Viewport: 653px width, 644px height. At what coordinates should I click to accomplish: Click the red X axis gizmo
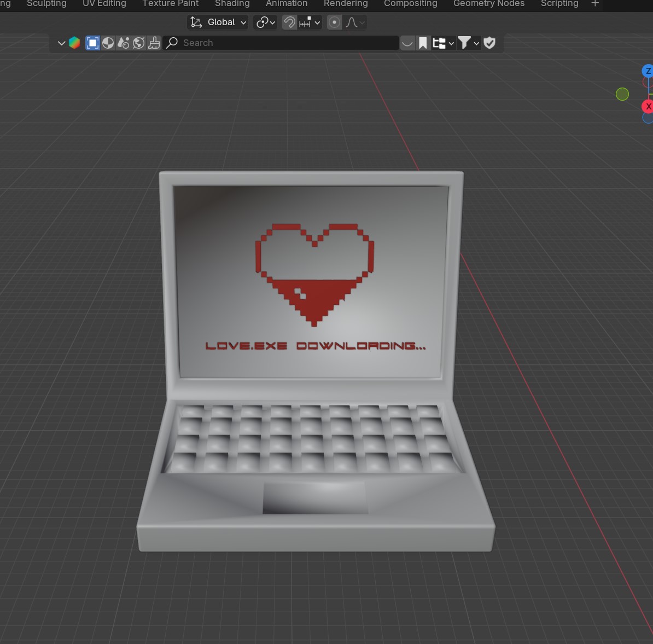coord(648,106)
